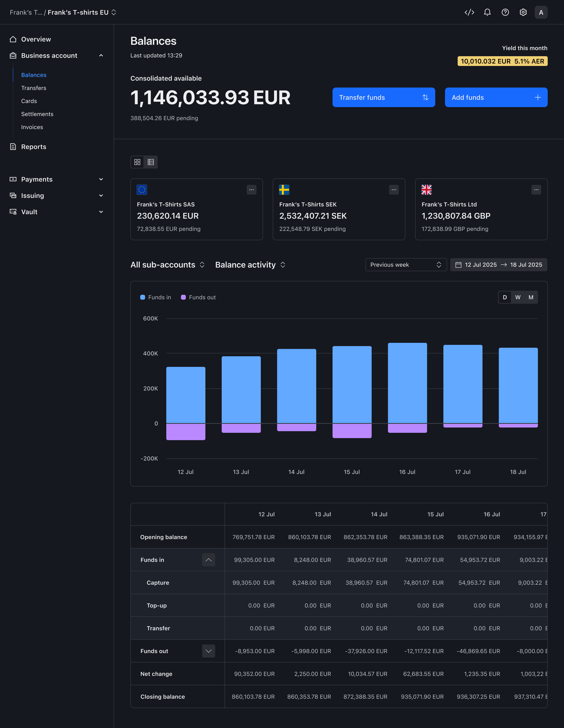564x728 pixels.
Task: Click the Add funds button
Action: tap(496, 97)
